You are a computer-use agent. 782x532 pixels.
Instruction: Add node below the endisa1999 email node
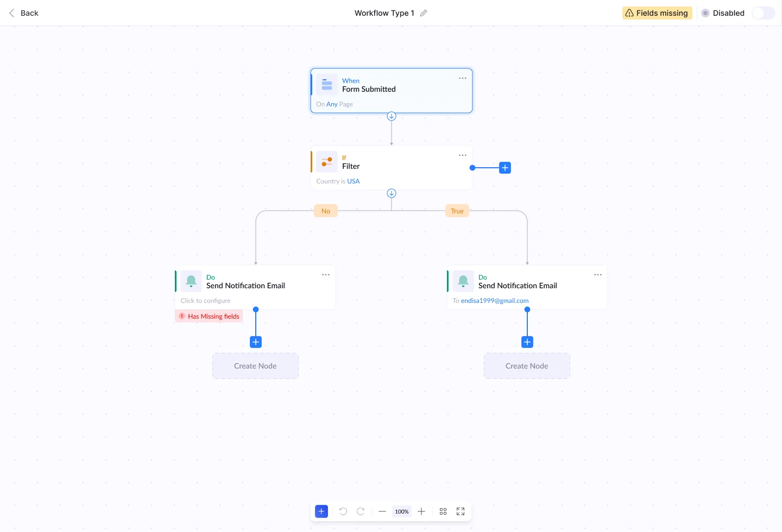coord(527,342)
